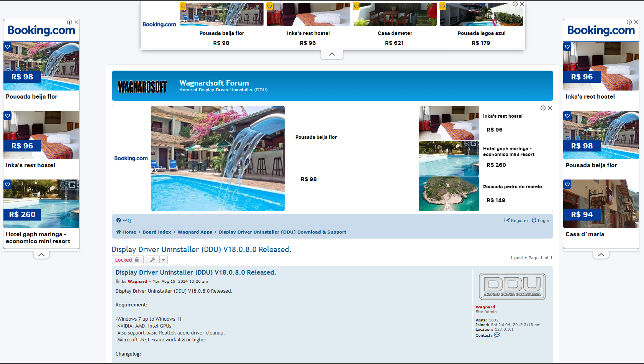Close the top banner ad
644x364 pixels.
point(521,4)
